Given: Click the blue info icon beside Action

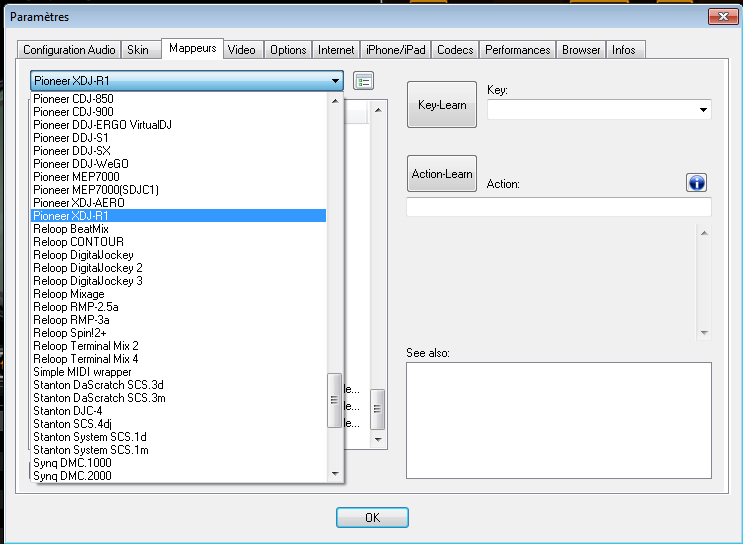Looking at the screenshot, I should point(697,182).
